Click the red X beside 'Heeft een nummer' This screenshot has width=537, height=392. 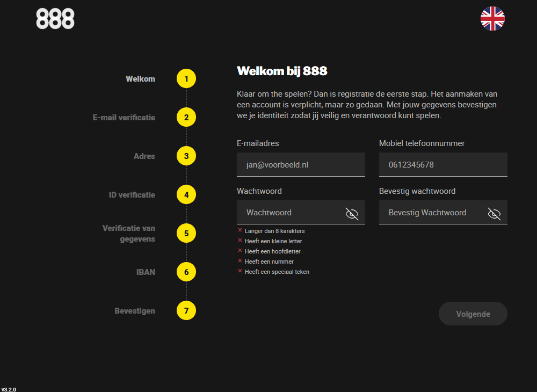tap(240, 261)
